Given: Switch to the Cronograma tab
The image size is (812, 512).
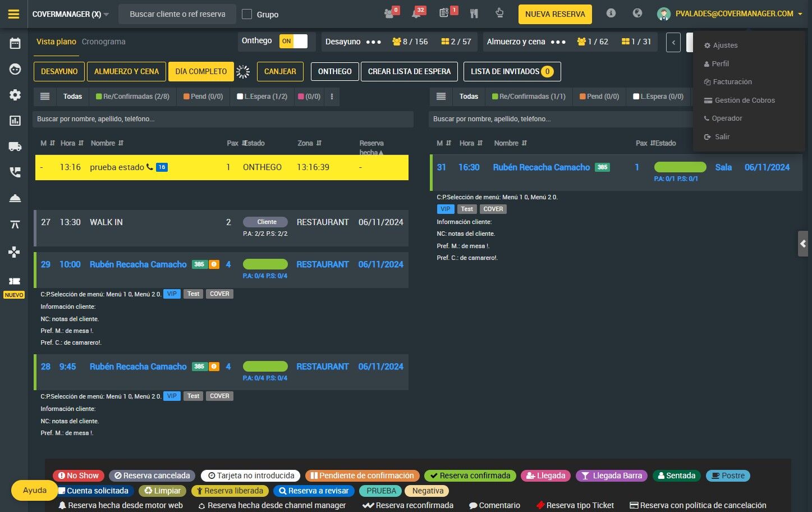Looking at the screenshot, I should (104, 42).
